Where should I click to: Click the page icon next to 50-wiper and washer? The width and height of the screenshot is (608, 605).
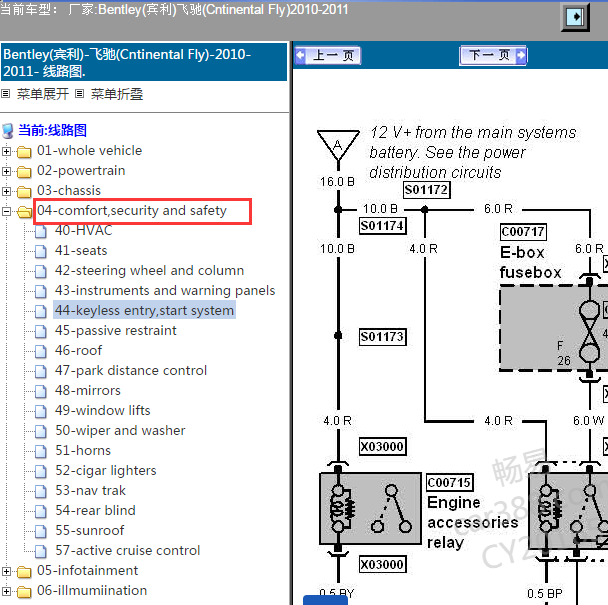click(41, 431)
